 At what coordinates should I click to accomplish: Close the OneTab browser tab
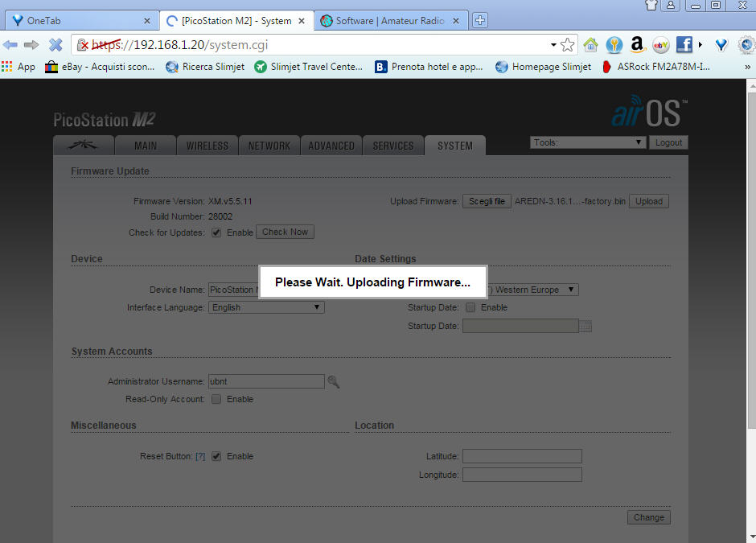coord(147,21)
